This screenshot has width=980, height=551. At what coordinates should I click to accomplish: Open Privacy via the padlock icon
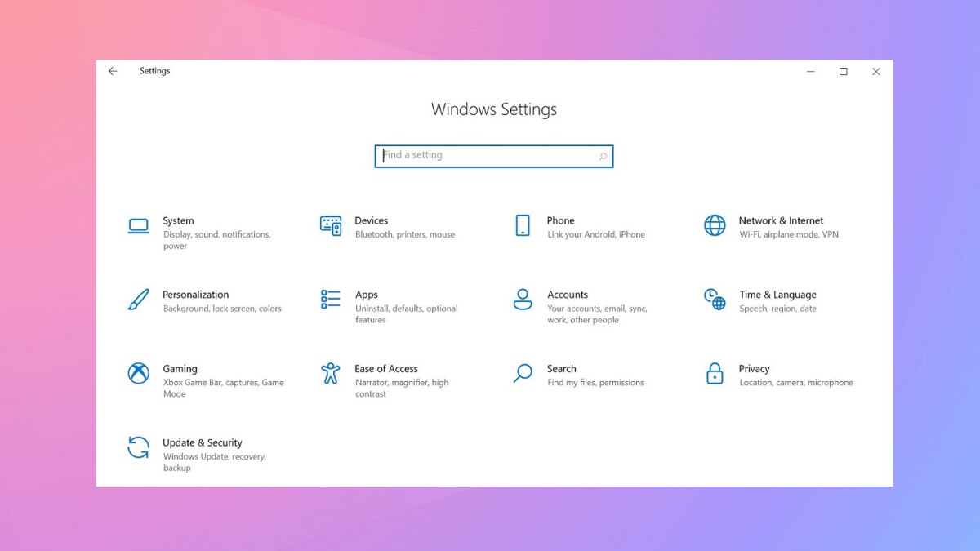pos(714,374)
